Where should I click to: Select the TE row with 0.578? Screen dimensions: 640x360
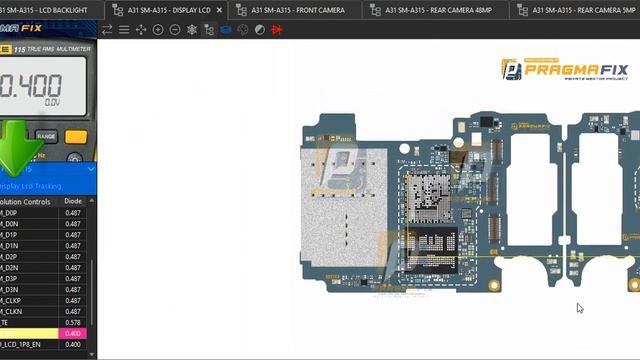coord(43,322)
